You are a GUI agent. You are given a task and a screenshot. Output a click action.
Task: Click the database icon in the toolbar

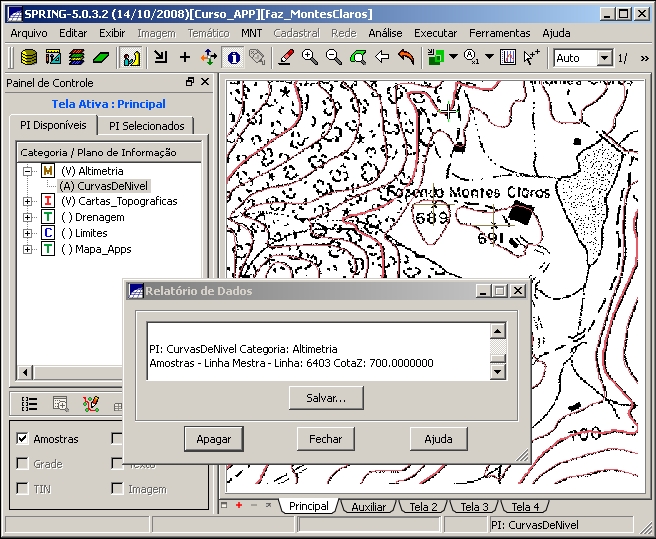29,58
